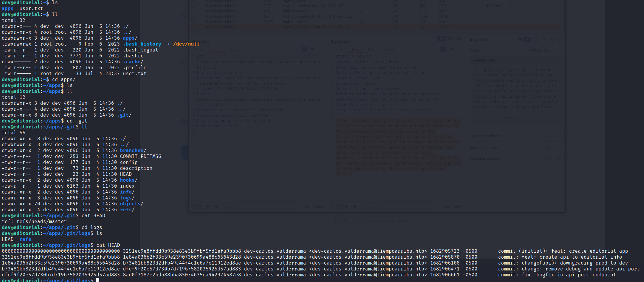Viewport: 644px width, 282px height.
Task: Close the Inspector panel
Action: (x=560, y=39)
